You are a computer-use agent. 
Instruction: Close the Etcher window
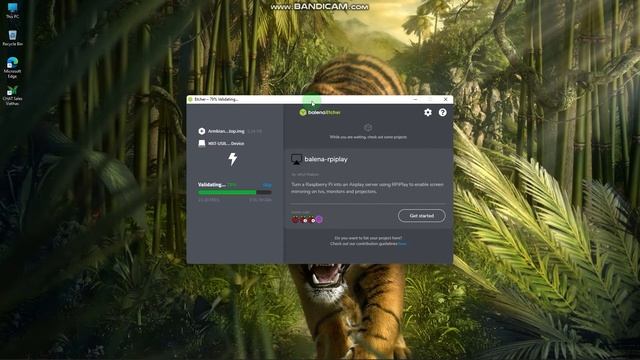(x=446, y=99)
